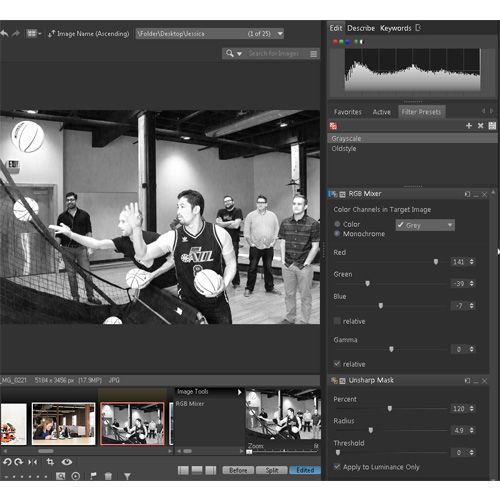Viewport: 500px width, 500px height.
Task: Add a new filter preset with plus
Action: pyautogui.click(x=469, y=126)
